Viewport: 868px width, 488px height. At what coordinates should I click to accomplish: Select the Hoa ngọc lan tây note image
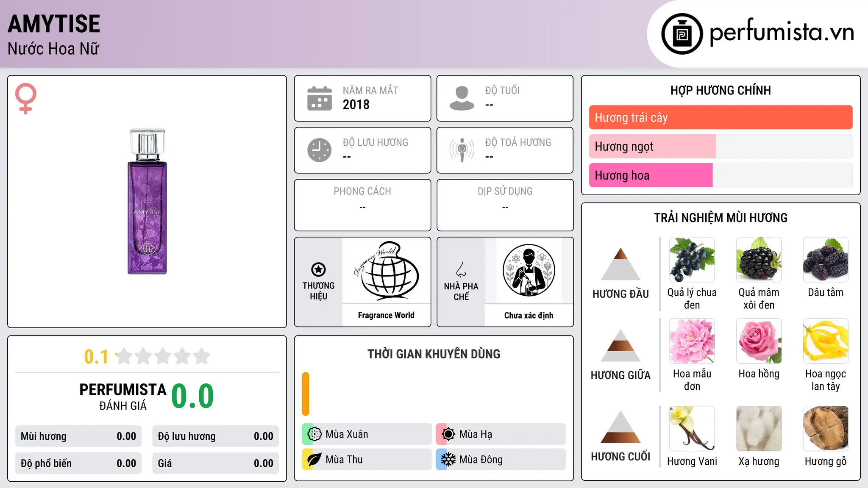tap(826, 341)
